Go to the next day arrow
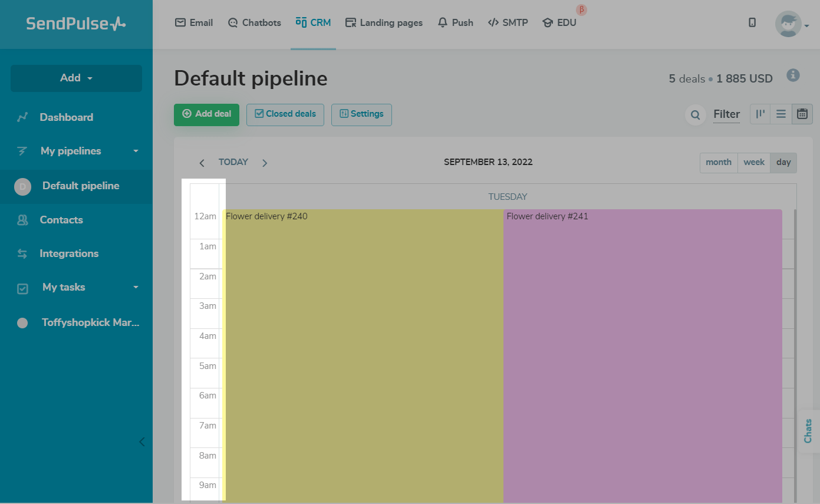820x504 pixels. 265,163
